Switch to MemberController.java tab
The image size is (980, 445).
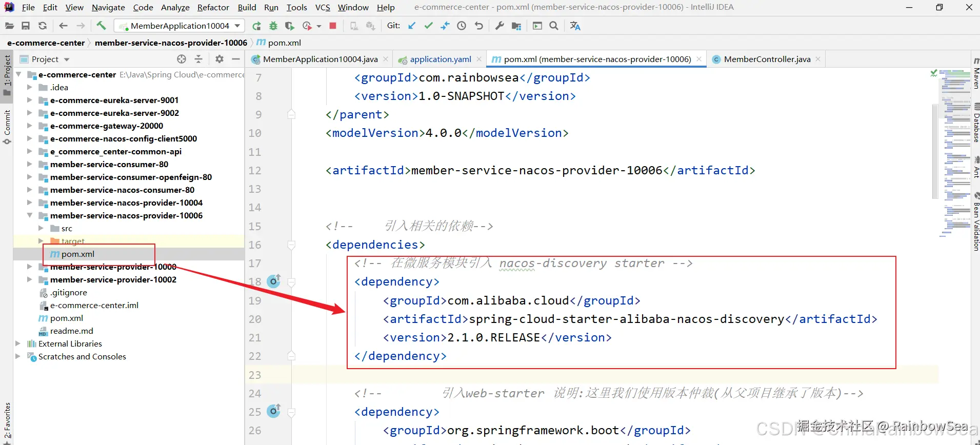[x=767, y=59]
